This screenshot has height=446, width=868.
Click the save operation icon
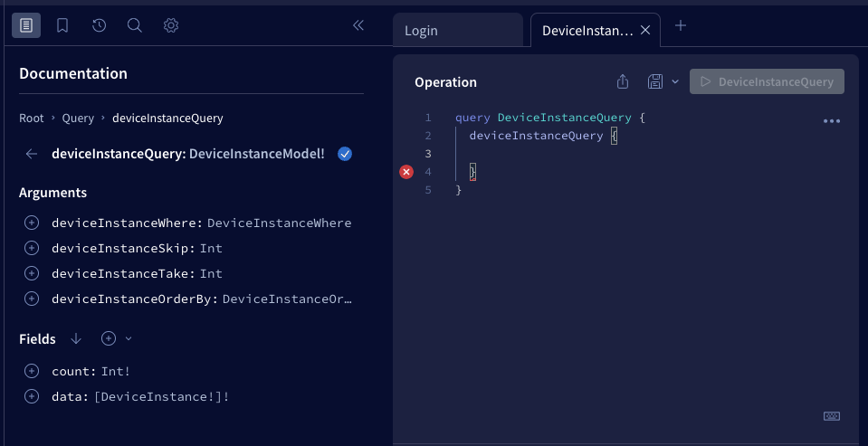[655, 81]
